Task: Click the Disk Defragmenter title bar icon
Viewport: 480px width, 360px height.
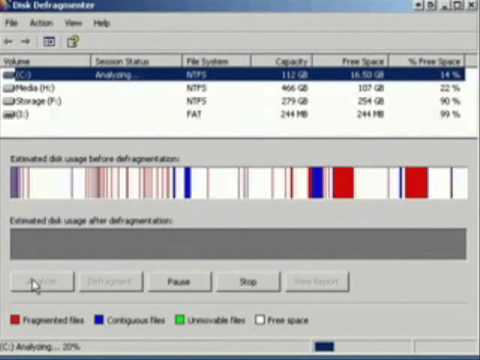Action: pos(5,5)
